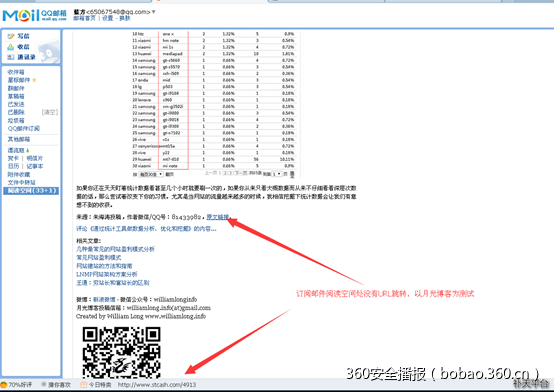The image size is (554, 392).
Task: Click table row 30 xiaomi mi note
Action: click(213, 166)
